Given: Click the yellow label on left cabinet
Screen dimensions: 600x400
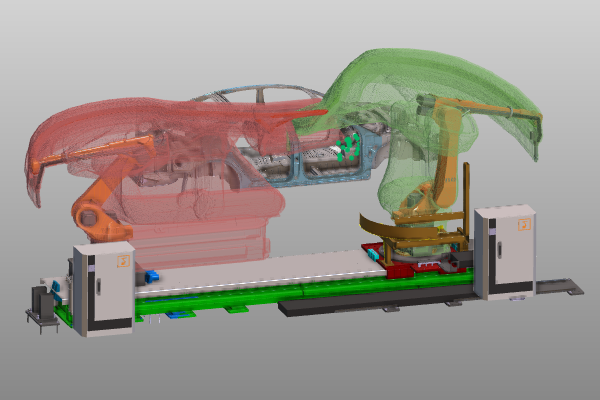Looking at the screenshot, I should (122, 263).
